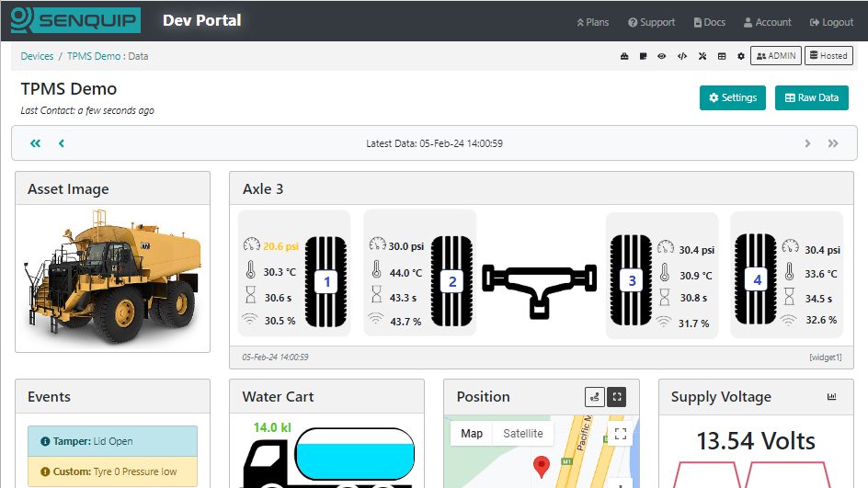
Task: Click the Senquip logo
Action: coord(75,20)
